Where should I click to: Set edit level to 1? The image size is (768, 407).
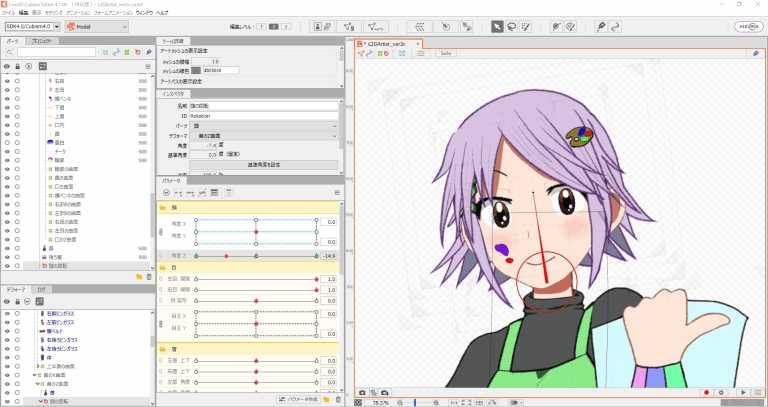[x=262, y=26]
